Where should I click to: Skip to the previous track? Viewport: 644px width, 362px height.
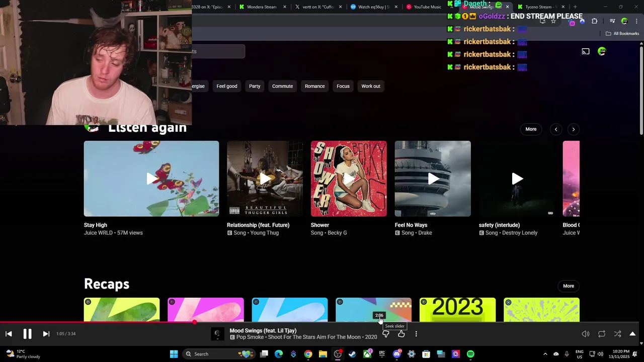point(9,334)
